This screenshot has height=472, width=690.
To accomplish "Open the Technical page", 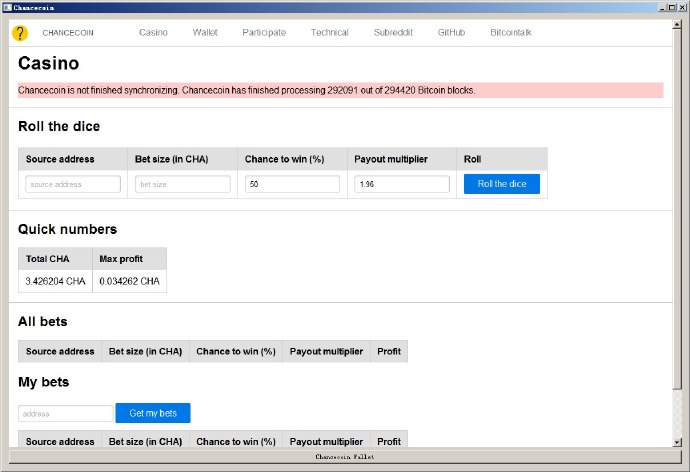I will 330,33.
